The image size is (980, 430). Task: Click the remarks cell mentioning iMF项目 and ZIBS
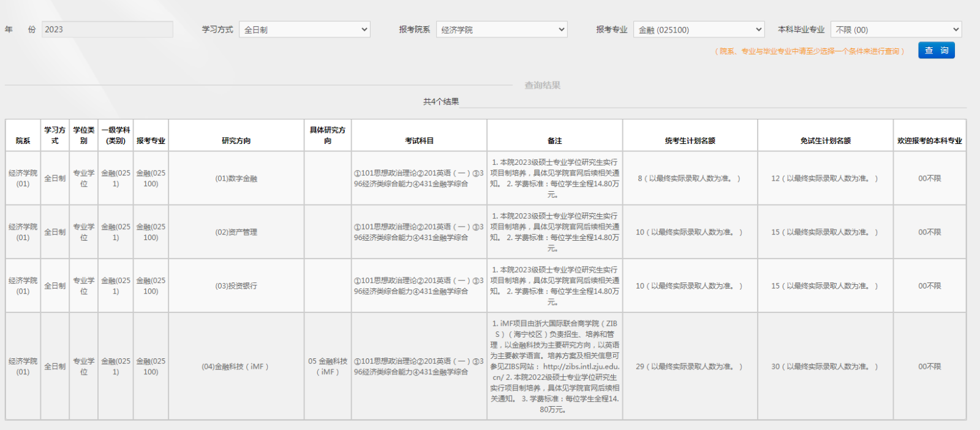click(x=555, y=366)
